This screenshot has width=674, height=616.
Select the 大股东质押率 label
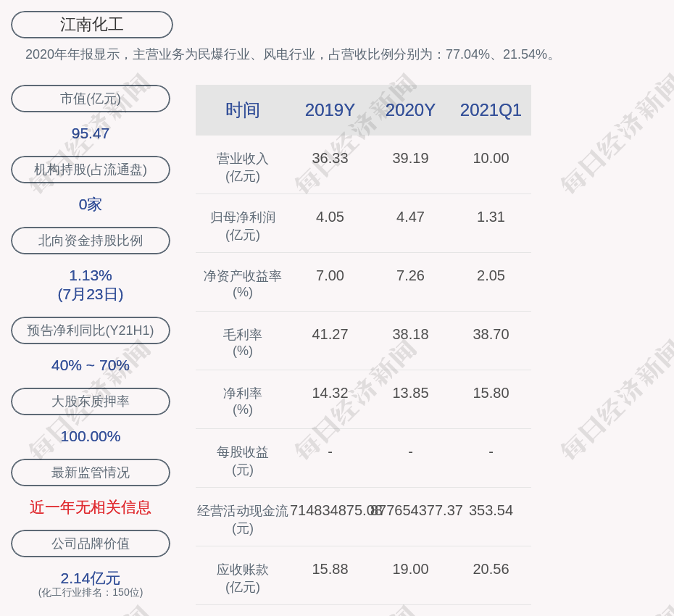pos(91,401)
